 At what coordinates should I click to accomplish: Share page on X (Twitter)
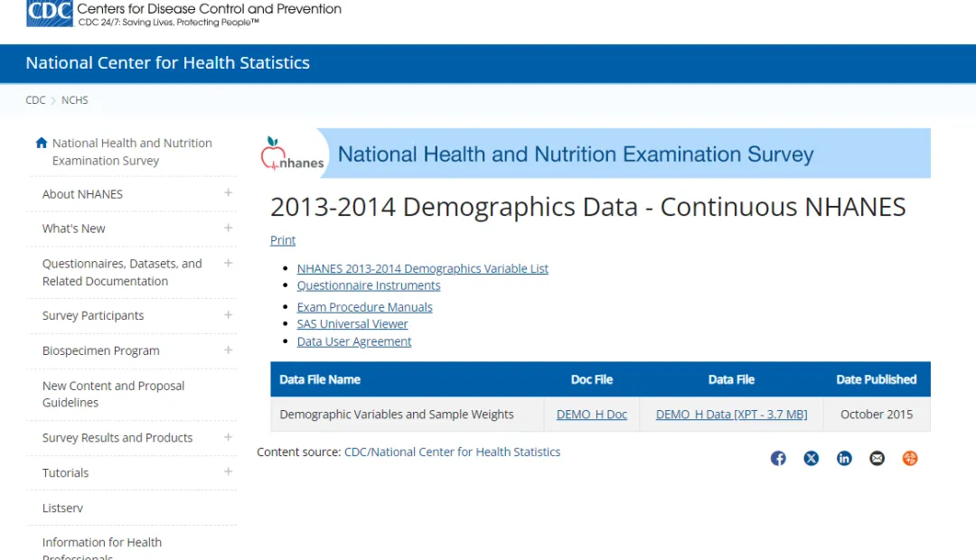[811, 459]
